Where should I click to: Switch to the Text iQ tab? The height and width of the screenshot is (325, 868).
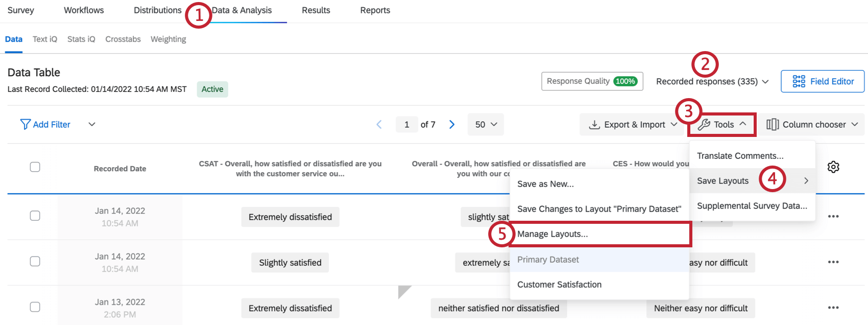coord(45,39)
